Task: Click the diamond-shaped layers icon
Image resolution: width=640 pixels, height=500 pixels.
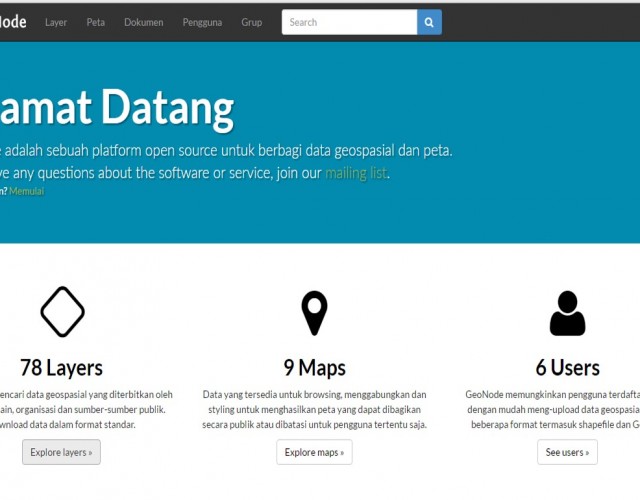Action: (x=62, y=312)
